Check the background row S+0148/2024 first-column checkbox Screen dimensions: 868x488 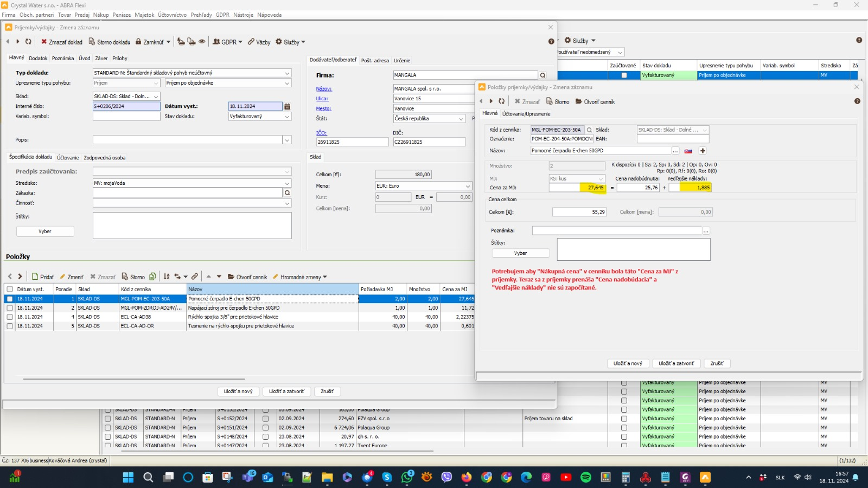pos(107,436)
